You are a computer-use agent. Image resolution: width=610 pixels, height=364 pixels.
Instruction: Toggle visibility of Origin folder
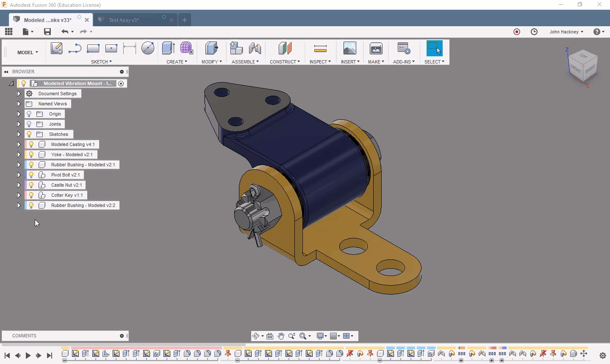coord(29,114)
